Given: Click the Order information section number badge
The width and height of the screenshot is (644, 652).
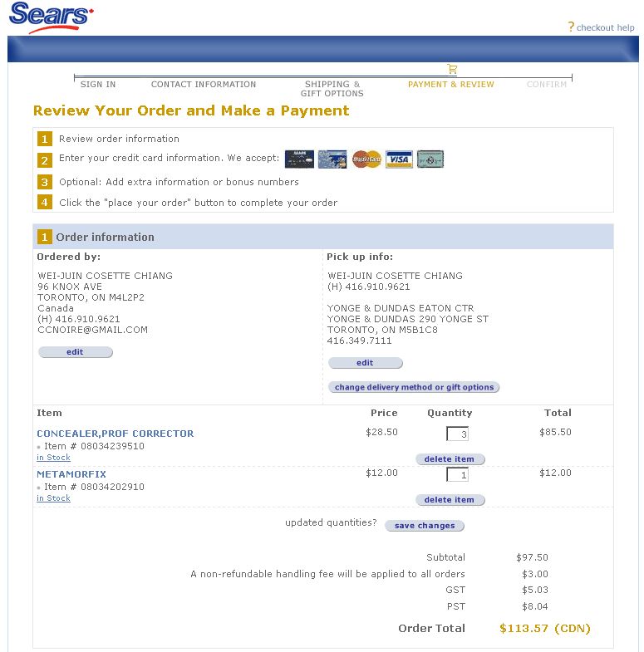Looking at the screenshot, I should (x=45, y=237).
